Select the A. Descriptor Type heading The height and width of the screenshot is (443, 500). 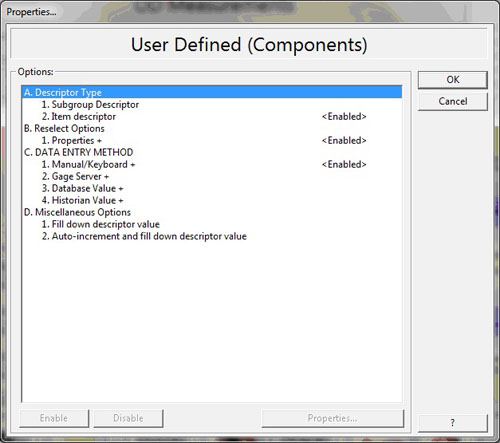point(212,92)
